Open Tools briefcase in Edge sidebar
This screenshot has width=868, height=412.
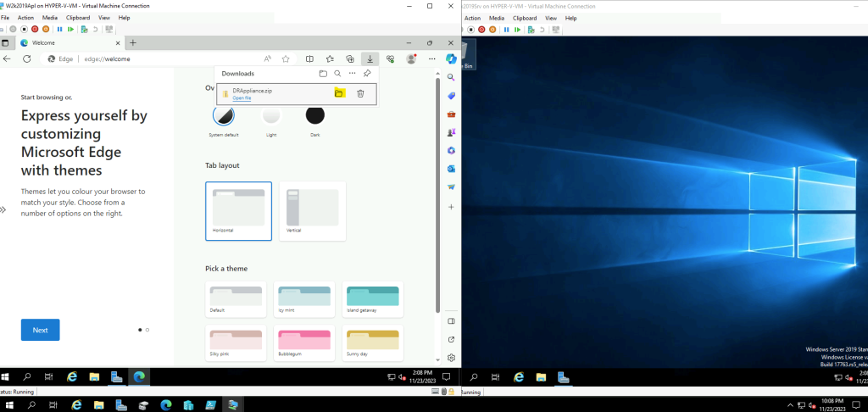click(451, 114)
